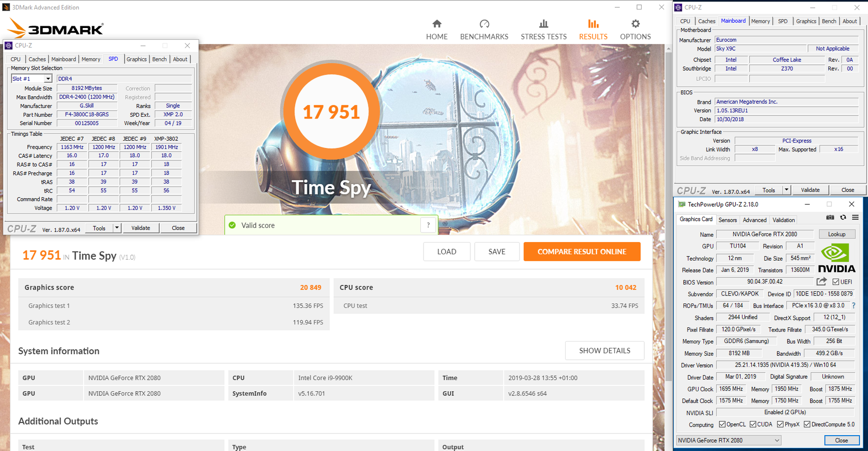Open CPU tab in CPU-Z SPD window

click(16, 59)
